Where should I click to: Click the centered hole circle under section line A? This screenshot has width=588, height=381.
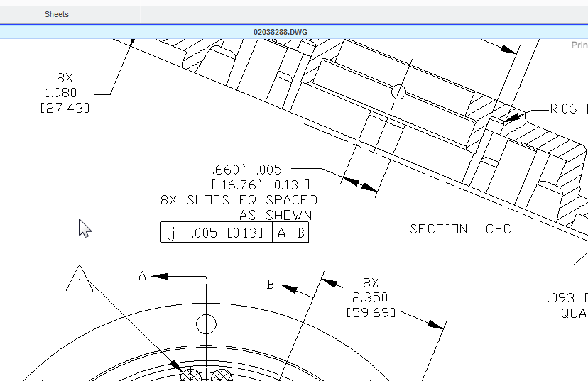coord(206,324)
